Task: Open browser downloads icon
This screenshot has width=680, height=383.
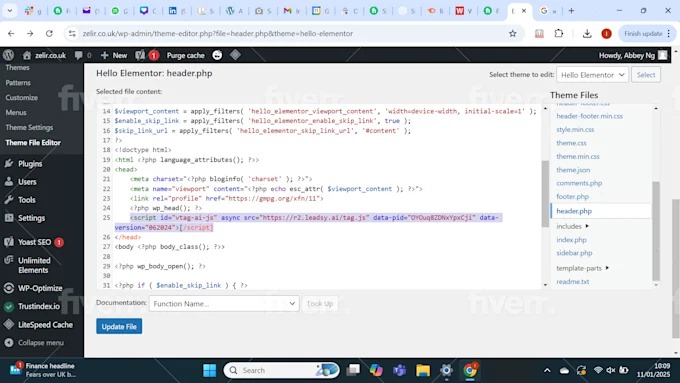Action: click(x=587, y=33)
